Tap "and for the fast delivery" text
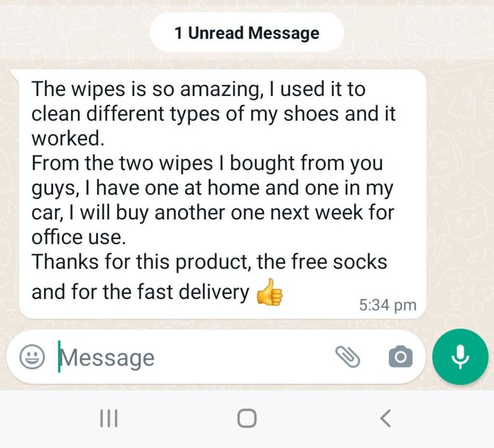This screenshot has height=448, width=494. coord(140,292)
